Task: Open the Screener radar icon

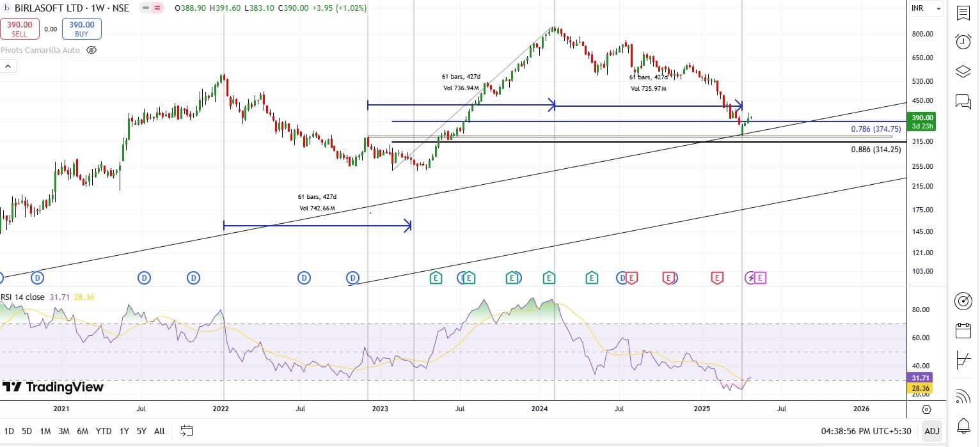Action: (963, 301)
